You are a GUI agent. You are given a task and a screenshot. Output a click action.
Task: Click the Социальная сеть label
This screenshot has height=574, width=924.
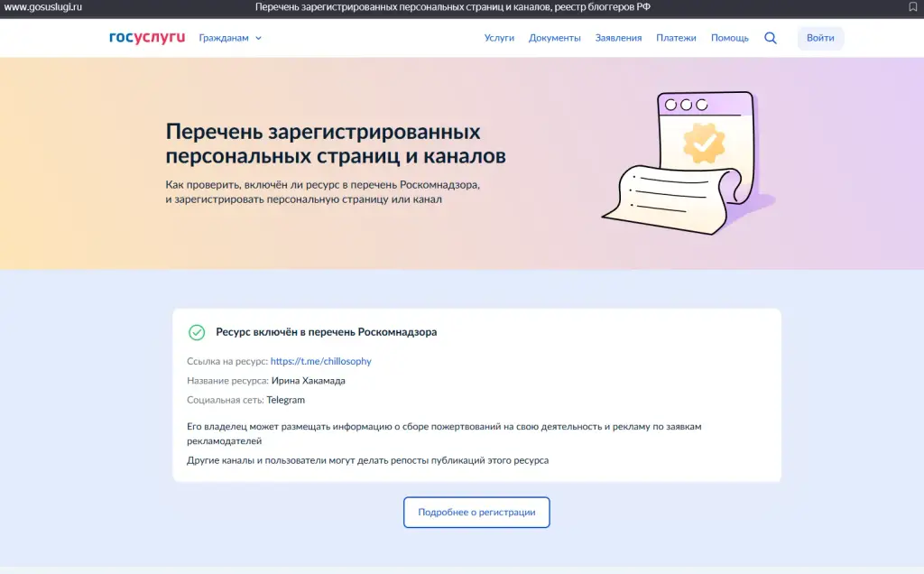[225, 400]
